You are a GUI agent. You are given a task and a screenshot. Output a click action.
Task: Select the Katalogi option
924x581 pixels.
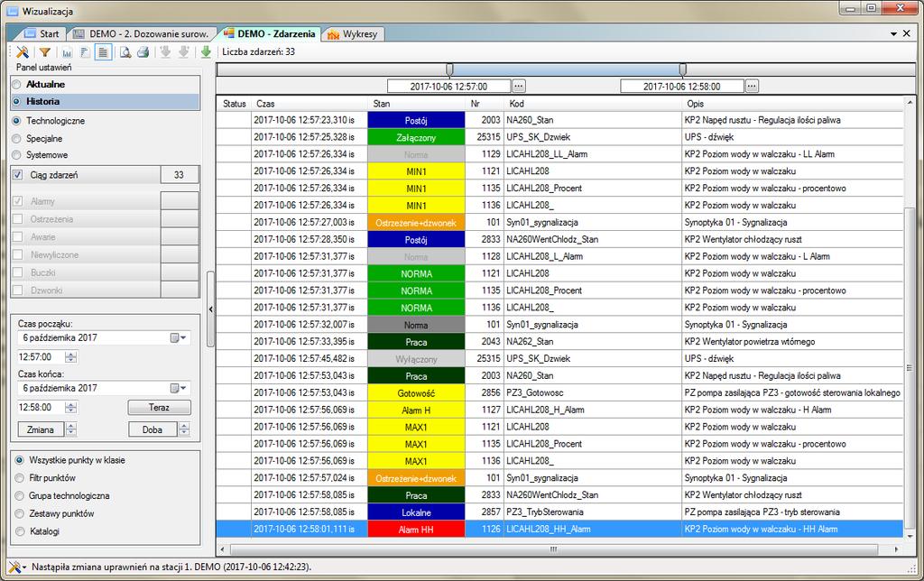coord(20,530)
